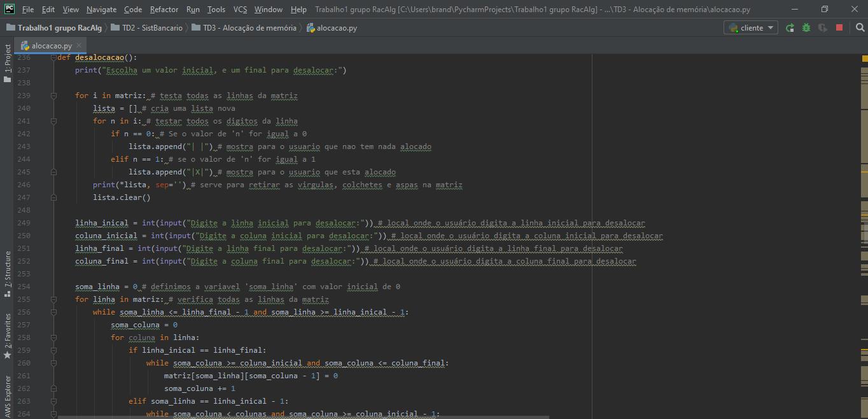Open the Window menu

[x=269, y=10]
